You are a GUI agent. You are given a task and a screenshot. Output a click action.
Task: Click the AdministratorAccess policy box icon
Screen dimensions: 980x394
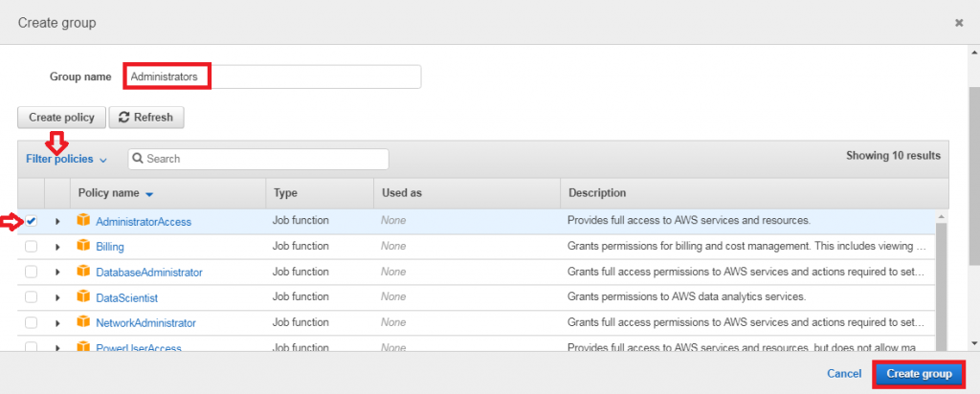tap(83, 220)
